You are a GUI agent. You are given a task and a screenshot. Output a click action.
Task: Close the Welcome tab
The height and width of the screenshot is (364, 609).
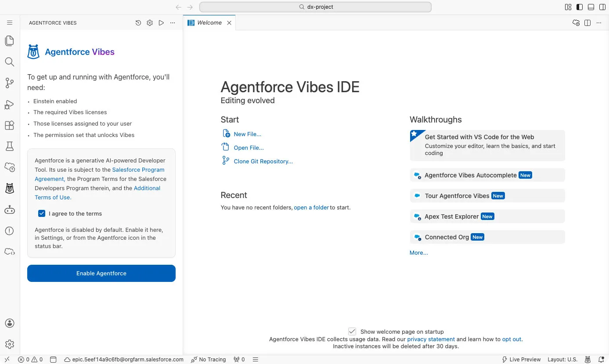(229, 23)
